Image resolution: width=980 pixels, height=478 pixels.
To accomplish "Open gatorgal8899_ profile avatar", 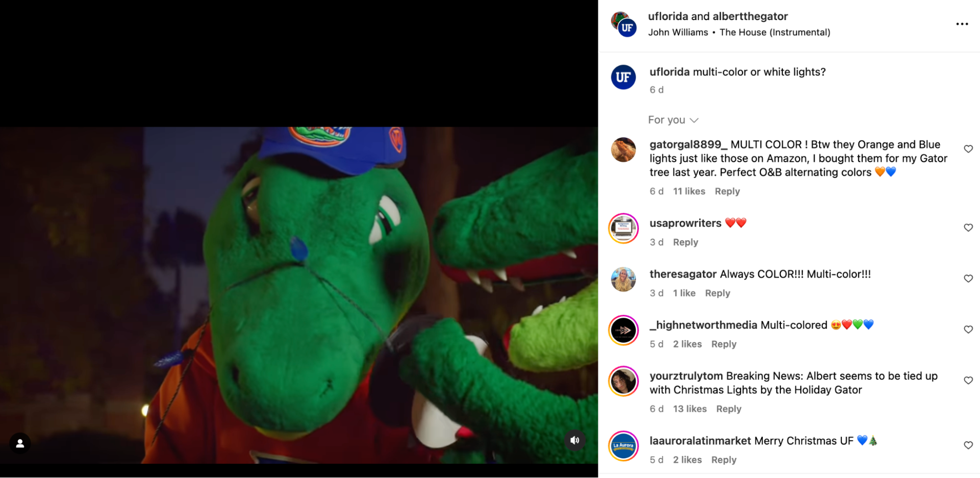I will coord(623,150).
